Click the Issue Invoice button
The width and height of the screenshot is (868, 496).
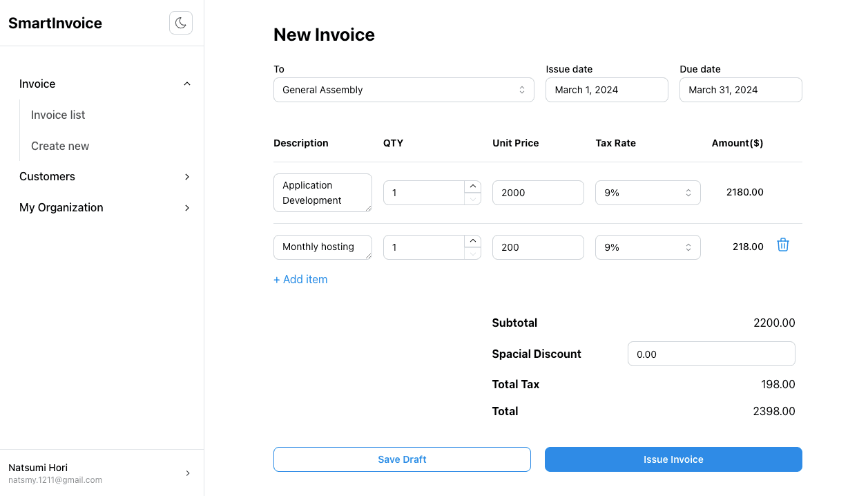pyautogui.click(x=673, y=459)
